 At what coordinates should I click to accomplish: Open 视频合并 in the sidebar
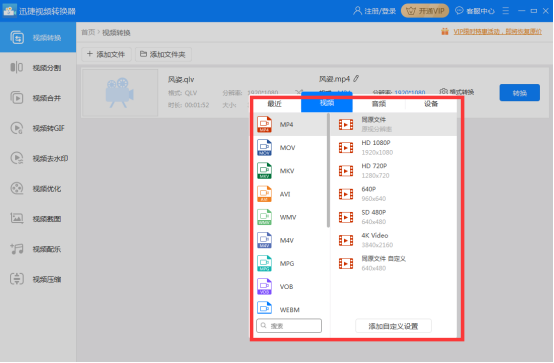pyautogui.click(x=38, y=98)
